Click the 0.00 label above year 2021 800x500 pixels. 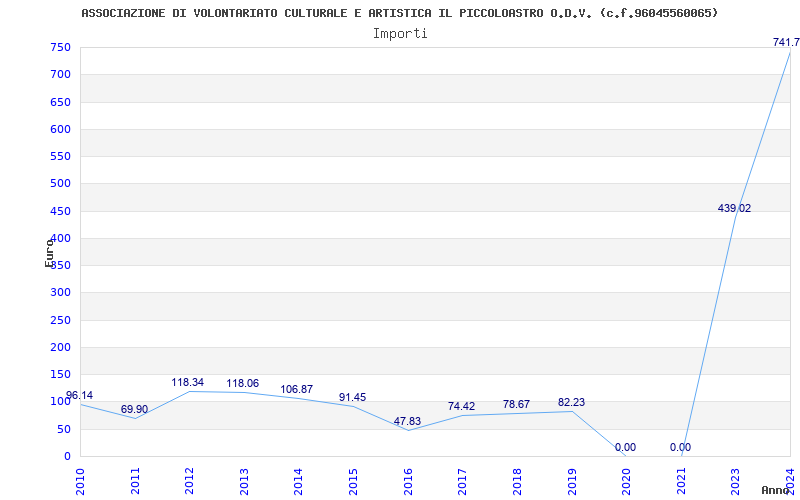[x=680, y=447]
